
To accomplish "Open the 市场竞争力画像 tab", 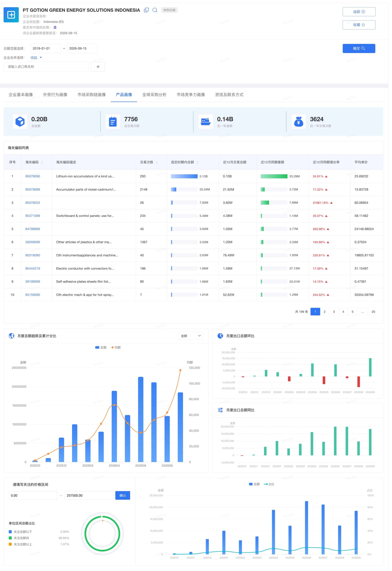I will coord(191,95).
